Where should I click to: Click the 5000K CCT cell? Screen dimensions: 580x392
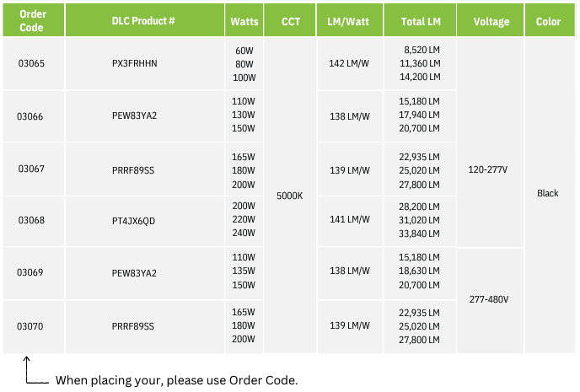(290, 196)
